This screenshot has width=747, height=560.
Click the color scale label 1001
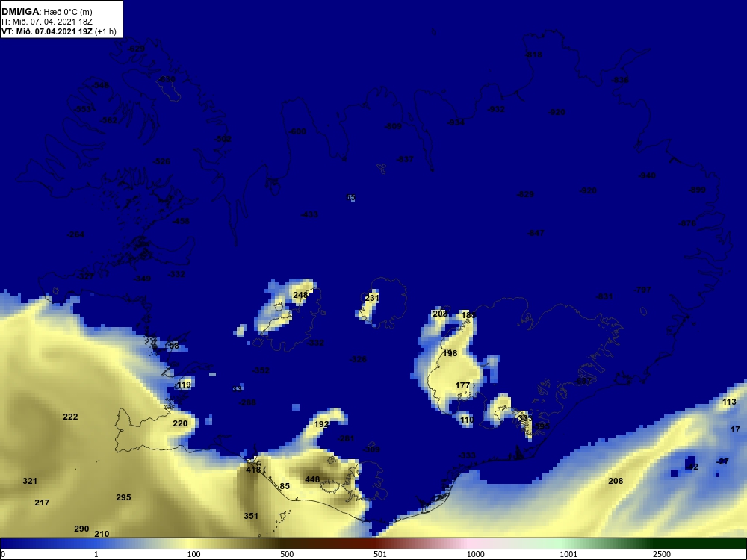(568, 554)
